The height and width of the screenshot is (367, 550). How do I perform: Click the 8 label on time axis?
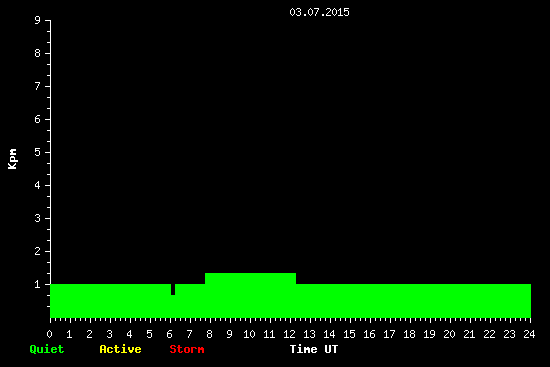click(209, 334)
